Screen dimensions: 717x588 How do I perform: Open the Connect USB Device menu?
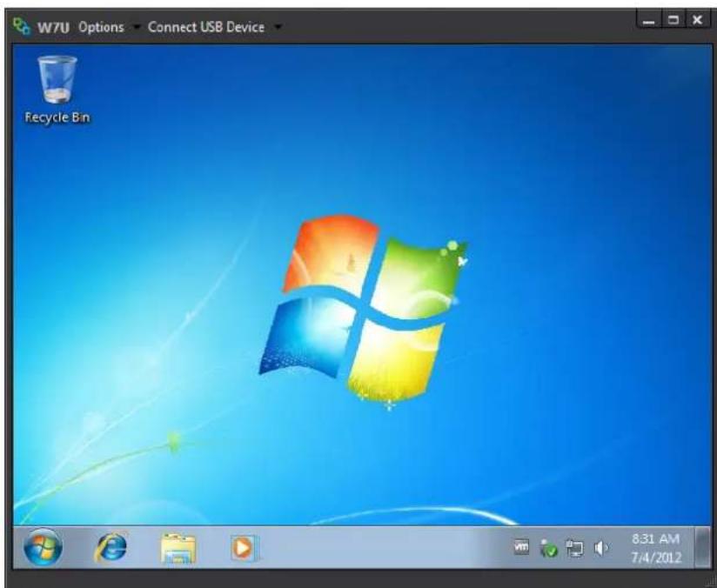coord(205,27)
